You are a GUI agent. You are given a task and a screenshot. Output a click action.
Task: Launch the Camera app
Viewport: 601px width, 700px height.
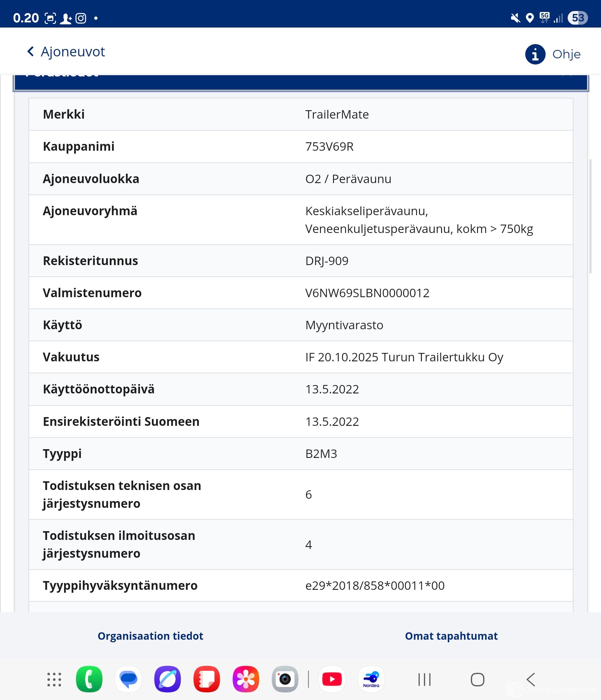coord(285,679)
